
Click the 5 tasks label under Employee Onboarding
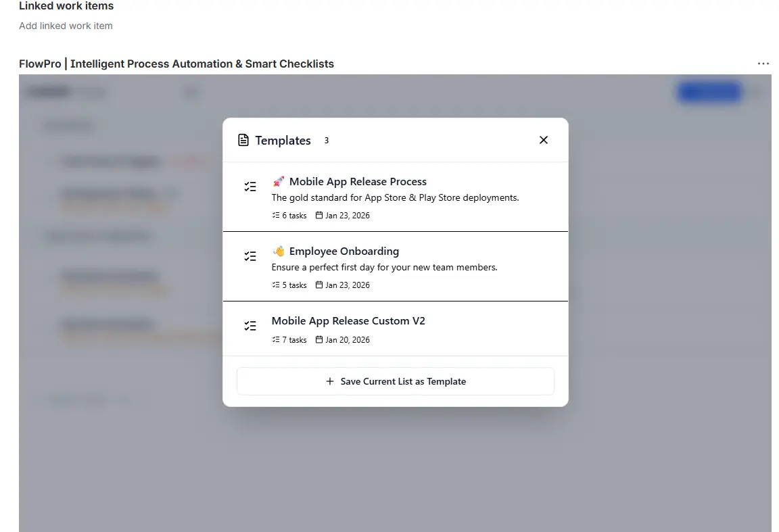(289, 285)
